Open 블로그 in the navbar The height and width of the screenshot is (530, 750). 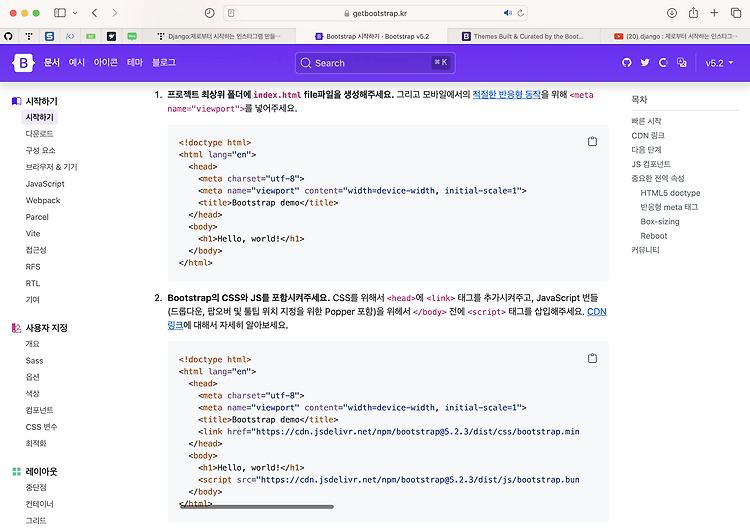[164, 62]
